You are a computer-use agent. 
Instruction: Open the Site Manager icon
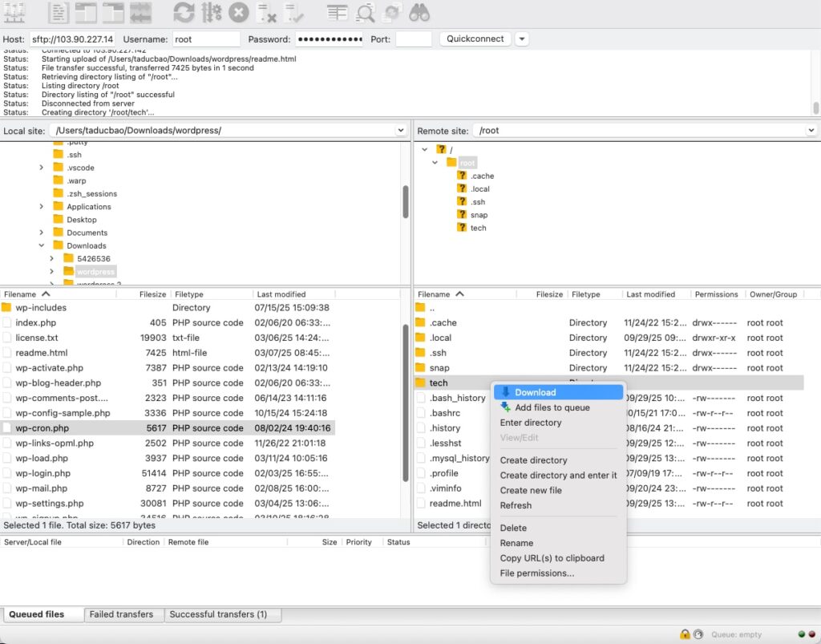14,12
